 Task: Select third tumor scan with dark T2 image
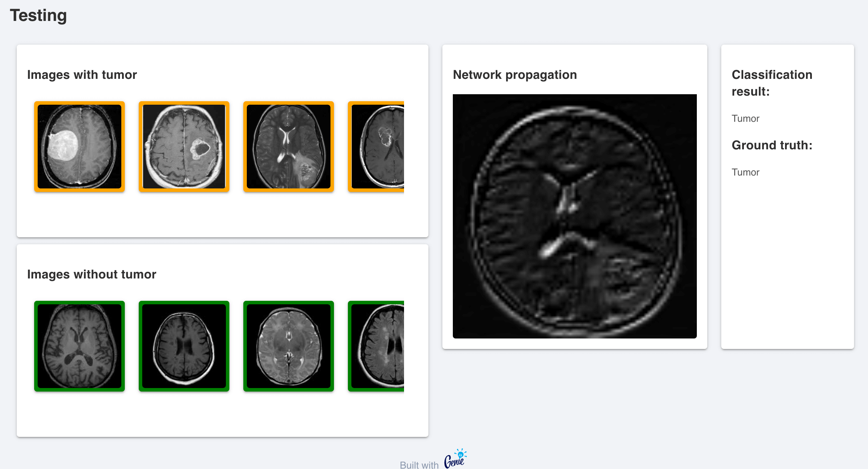(289, 147)
